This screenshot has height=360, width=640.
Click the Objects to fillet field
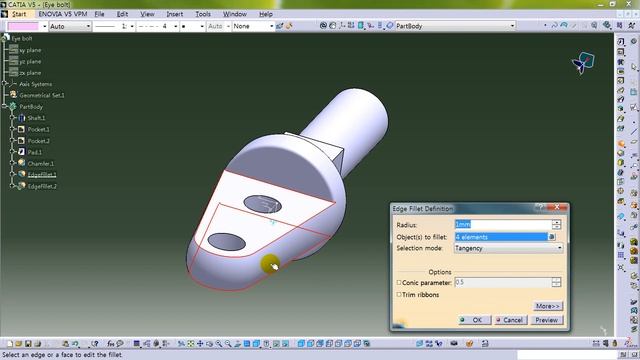coord(501,237)
